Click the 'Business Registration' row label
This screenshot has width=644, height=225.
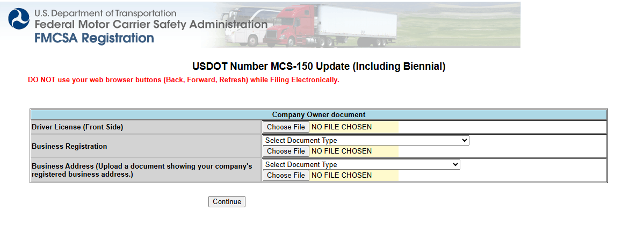pos(69,146)
